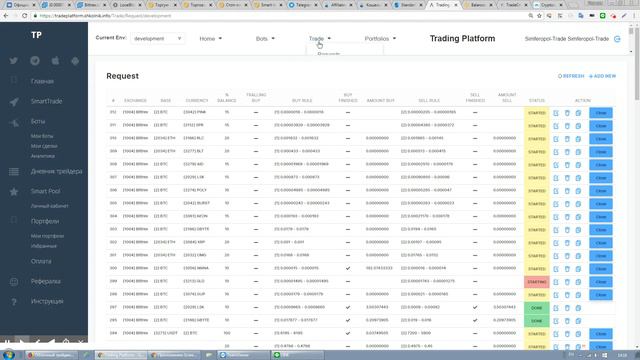Edit request row 309 (BLT)
This screenshot has height=360, width=640.
556,152
